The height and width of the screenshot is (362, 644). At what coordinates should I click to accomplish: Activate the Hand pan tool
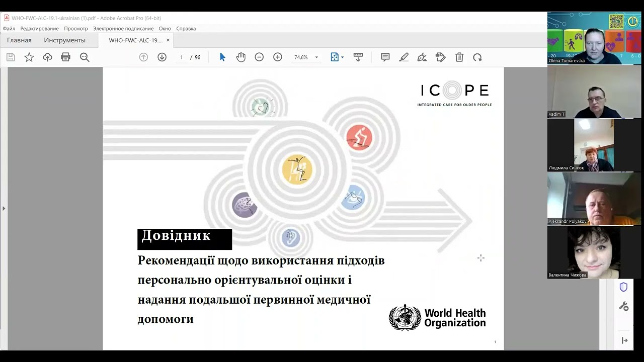click(241, 57)
